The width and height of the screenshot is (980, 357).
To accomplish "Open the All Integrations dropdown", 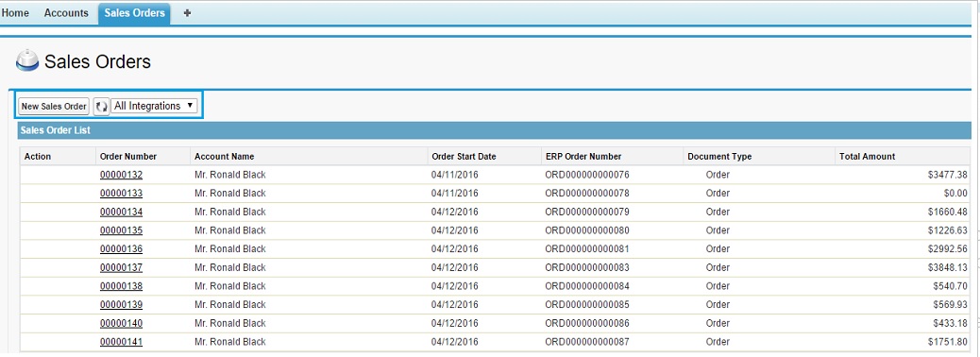I will (x=154, y=107).
